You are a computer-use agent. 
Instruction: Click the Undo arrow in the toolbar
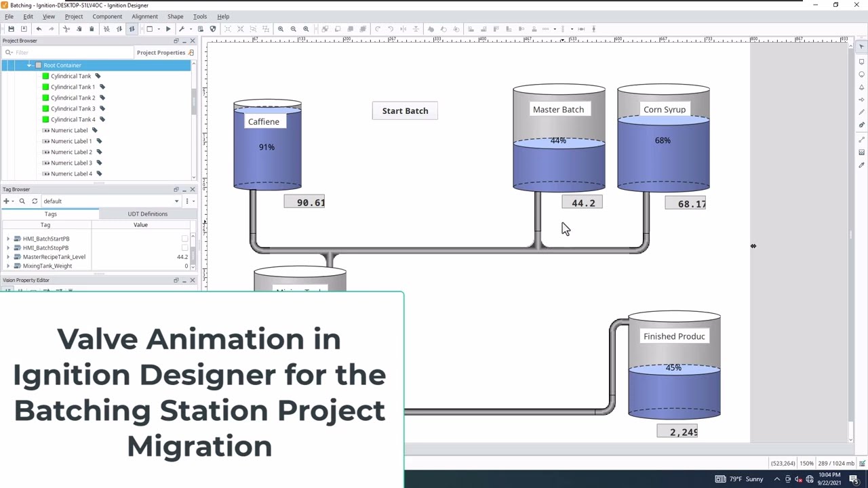39,29
